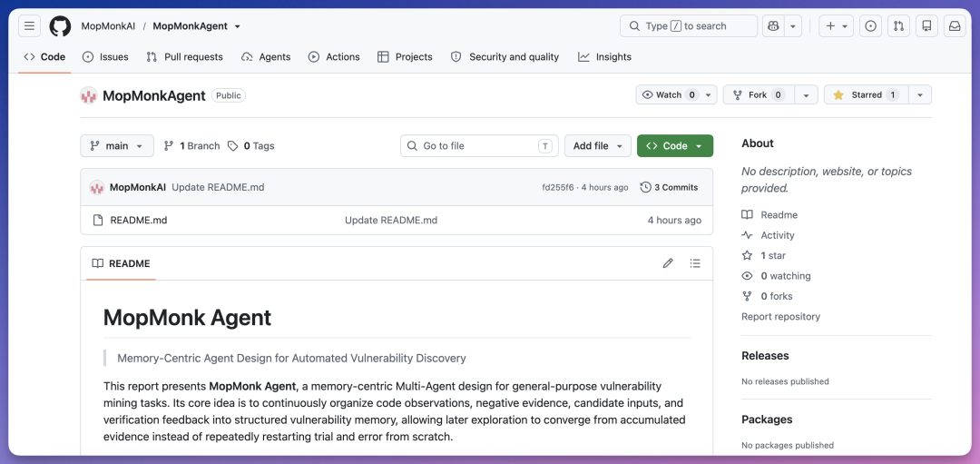Open Copilot dropdown arrow
980x464 pixels.
point(792,26)
